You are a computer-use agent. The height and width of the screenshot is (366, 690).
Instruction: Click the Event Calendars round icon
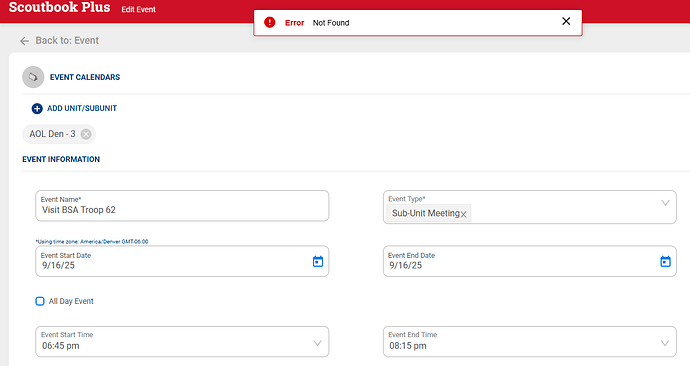coord(33,77)
